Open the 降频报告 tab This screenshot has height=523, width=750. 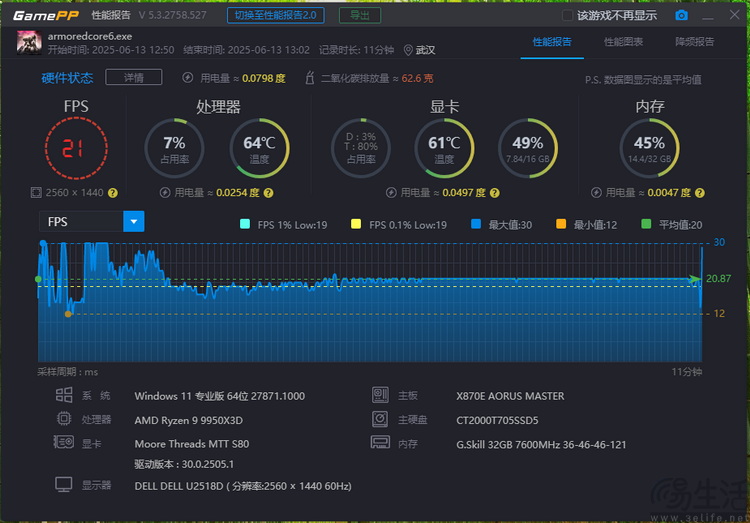tap(695, 42)
